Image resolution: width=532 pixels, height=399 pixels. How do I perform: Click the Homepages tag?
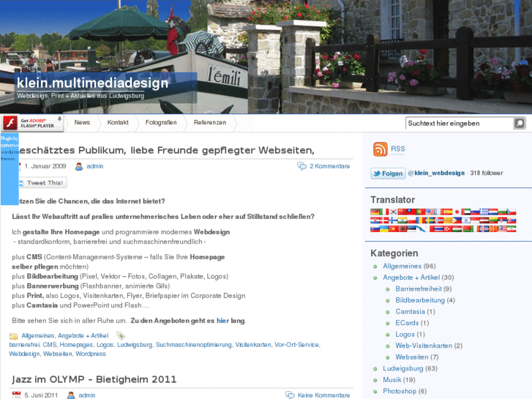[x=76, y=345]
